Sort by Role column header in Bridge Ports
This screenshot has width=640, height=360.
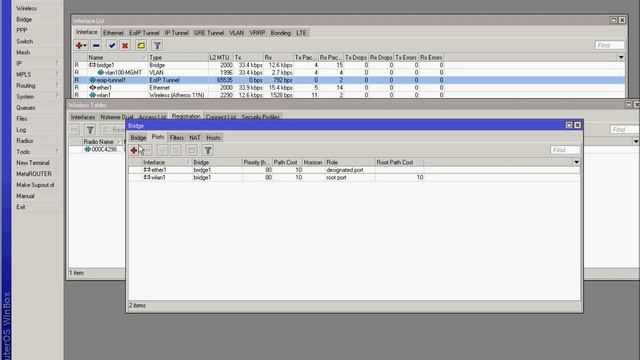[x=349, y=162]
